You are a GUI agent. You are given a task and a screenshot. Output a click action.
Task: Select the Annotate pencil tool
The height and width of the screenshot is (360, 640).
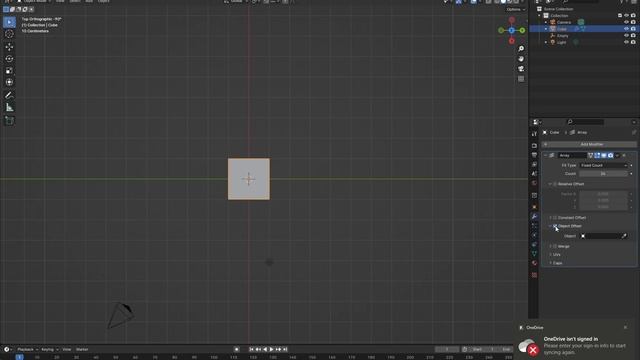pos(9,95)
